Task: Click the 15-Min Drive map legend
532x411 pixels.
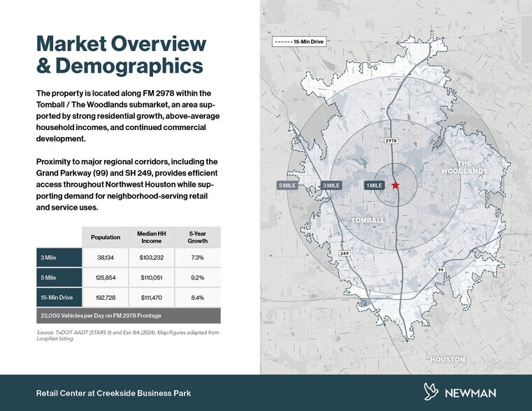Action: (x=299, y=42)
